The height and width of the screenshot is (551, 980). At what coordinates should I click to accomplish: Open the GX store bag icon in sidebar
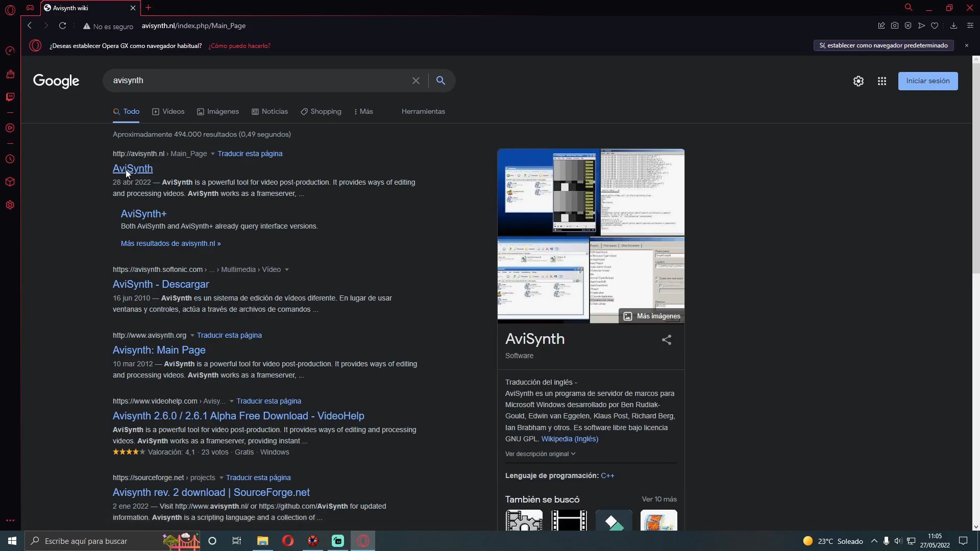[10, 74]
